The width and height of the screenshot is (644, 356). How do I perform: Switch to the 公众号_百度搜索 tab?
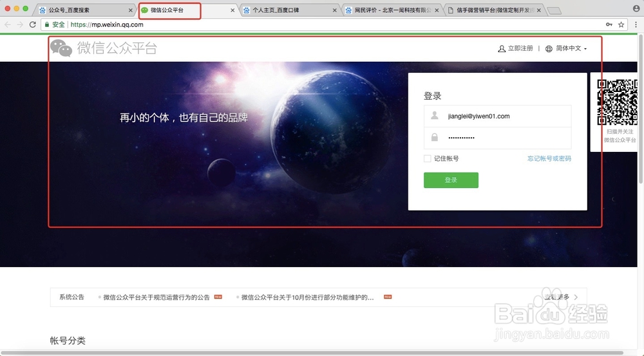84,10
